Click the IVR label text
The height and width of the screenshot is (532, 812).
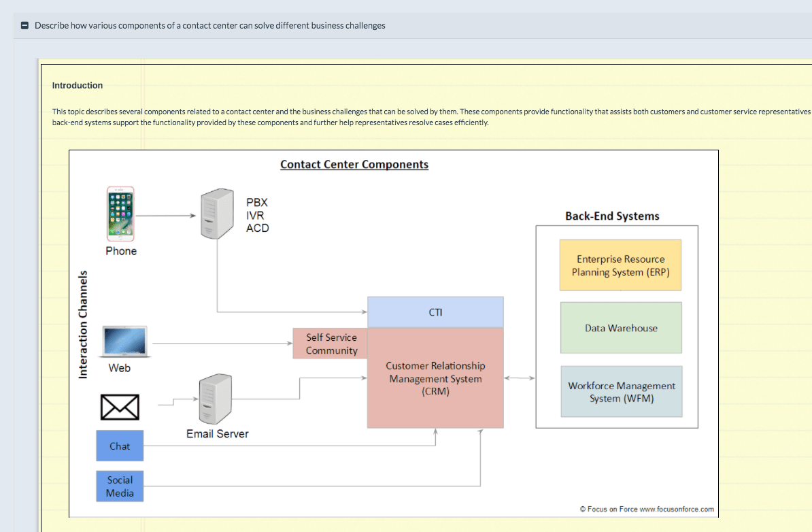pyautogui.click(x=255, y=216)
